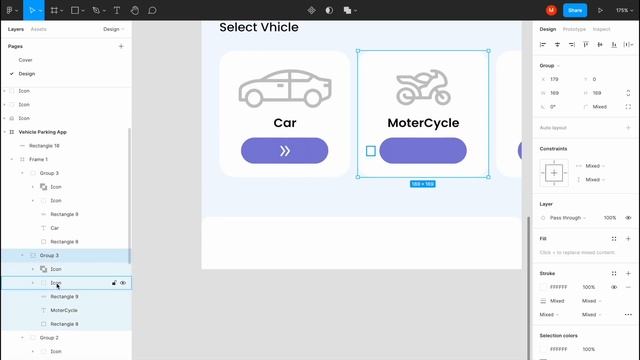This screenshot has width=640, height=360.
Task: Toggle lock on the hovered Icon layer
Action: click(x=114, y=283)
